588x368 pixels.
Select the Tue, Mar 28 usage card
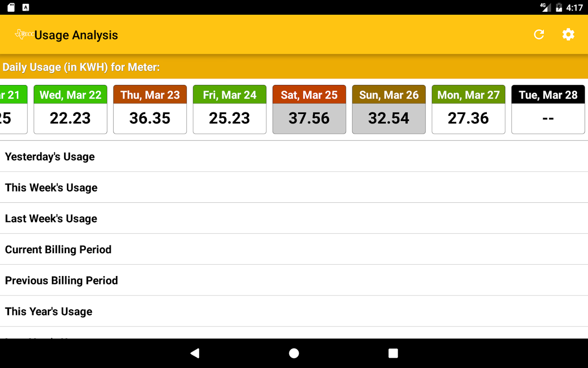pyautogui.click(x=548, y=109)
